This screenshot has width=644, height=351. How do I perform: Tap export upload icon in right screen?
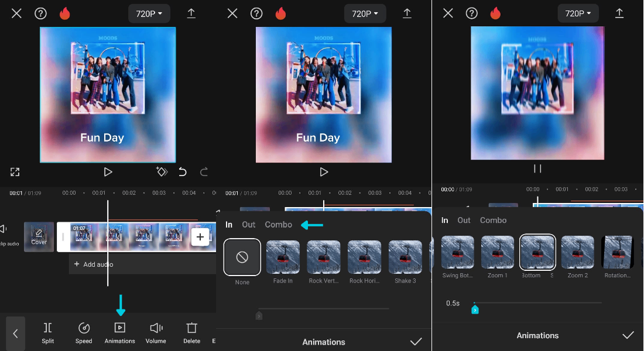pos(619,13)
